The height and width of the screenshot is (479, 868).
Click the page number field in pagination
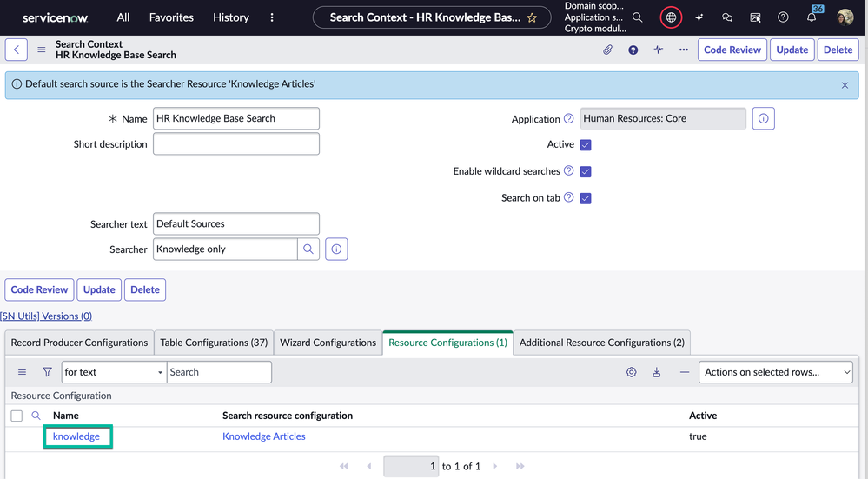tap(411, 466)
